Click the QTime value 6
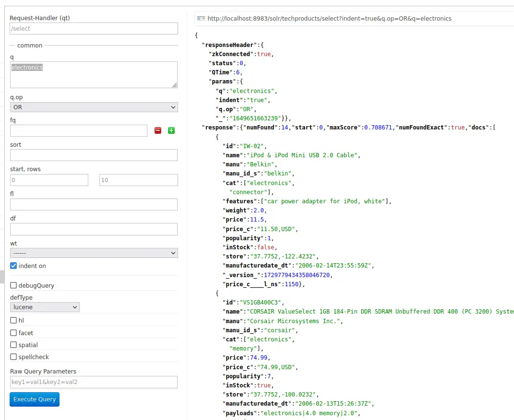 [238, 72]
